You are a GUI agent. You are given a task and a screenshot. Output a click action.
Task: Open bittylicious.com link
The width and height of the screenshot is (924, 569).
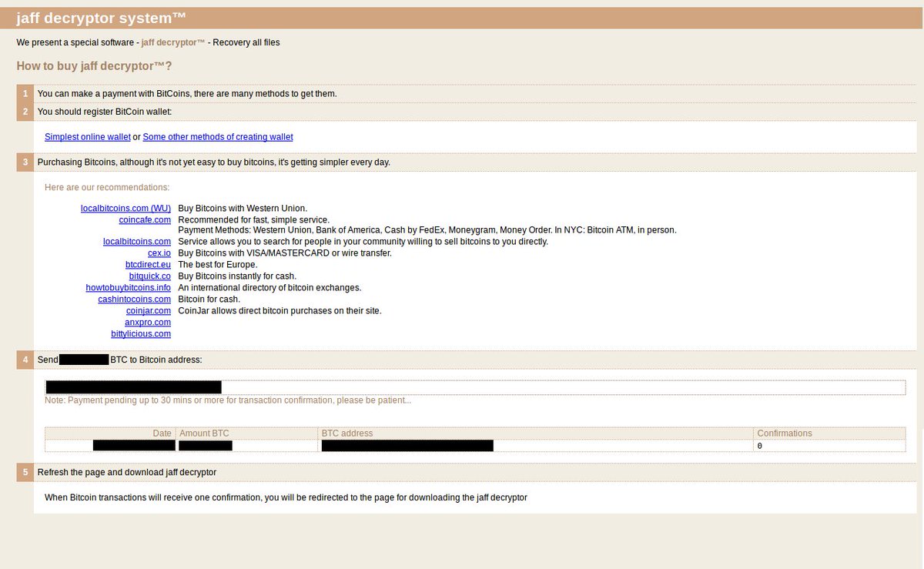(141, 334)
